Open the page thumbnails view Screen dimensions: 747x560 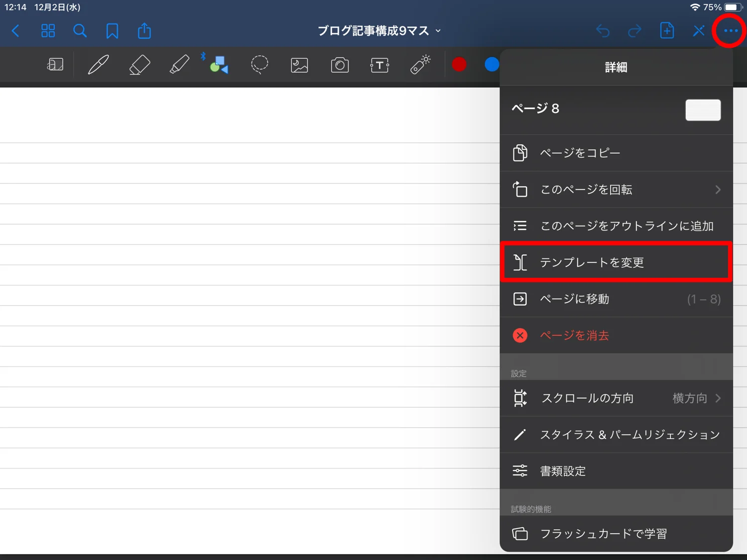pyautogui.click(x=48, y=30)
